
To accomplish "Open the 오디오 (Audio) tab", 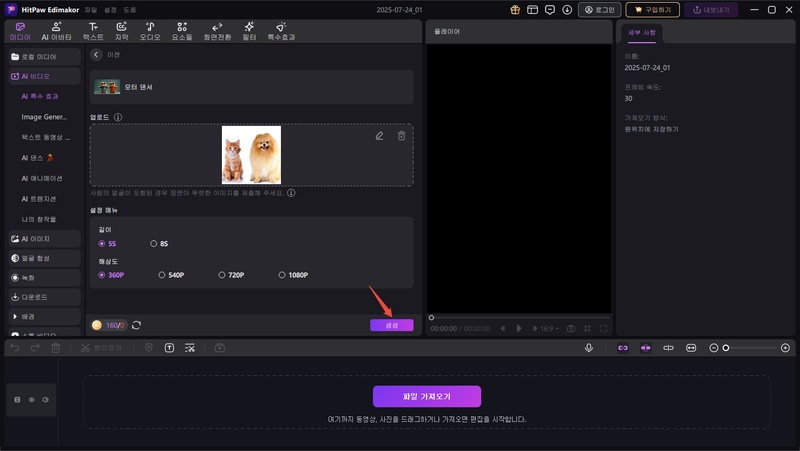I will tap(150, 31).
